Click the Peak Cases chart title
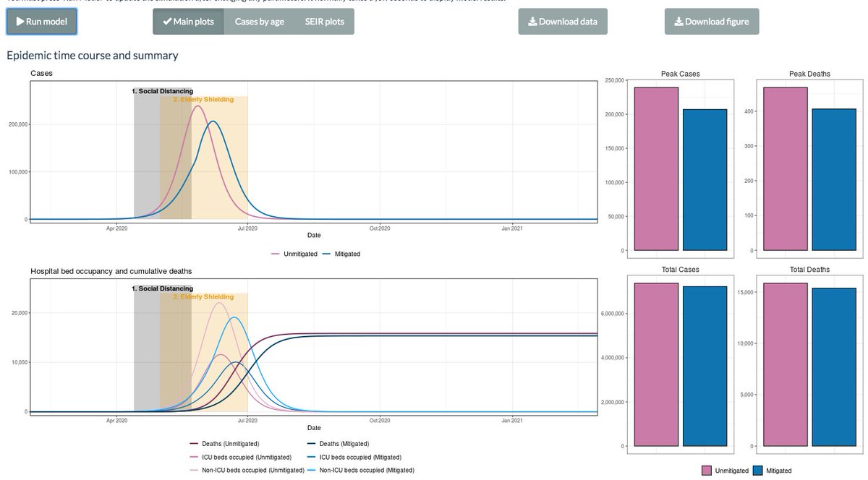This screenshot has height=480, width=868. 680,74
